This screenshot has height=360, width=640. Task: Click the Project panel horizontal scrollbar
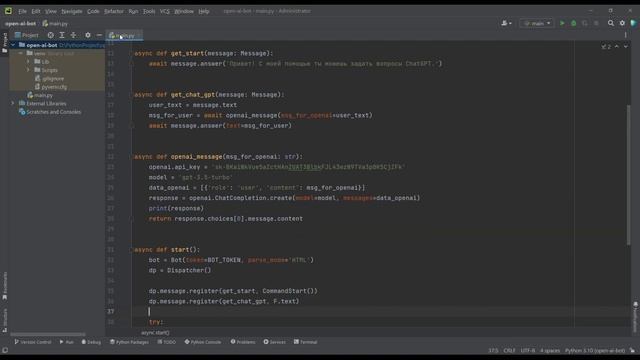coord(48,334)
